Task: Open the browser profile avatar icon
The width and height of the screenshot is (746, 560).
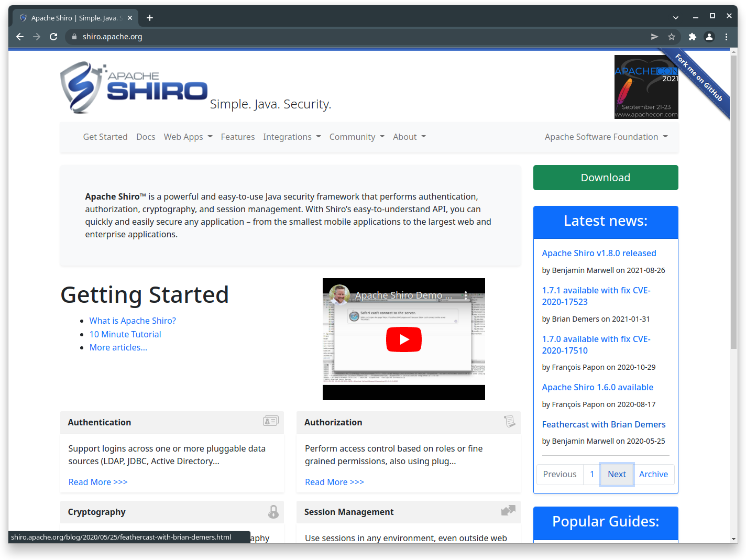Action: point(709,37)
